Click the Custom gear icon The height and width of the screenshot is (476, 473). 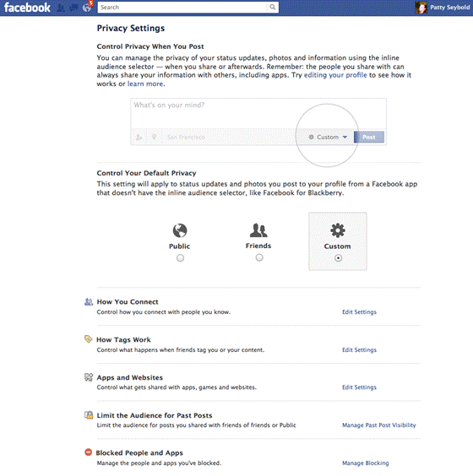coord(338,230)
